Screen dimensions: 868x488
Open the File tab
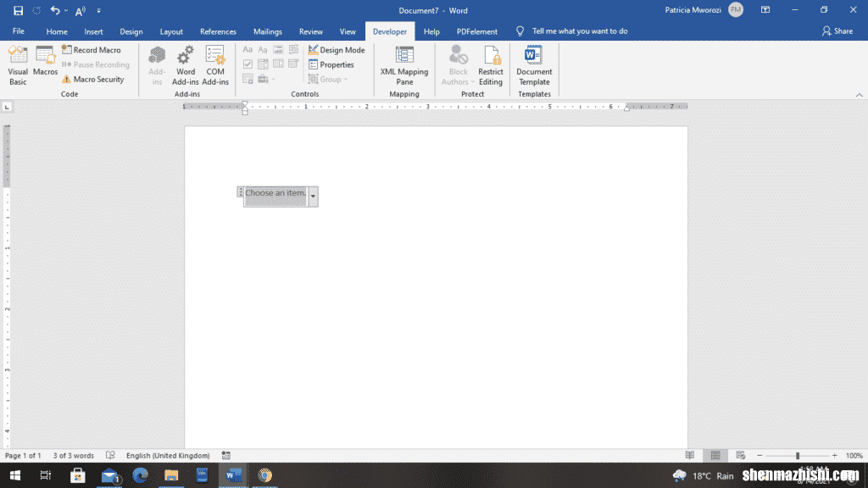click(19, 31)
